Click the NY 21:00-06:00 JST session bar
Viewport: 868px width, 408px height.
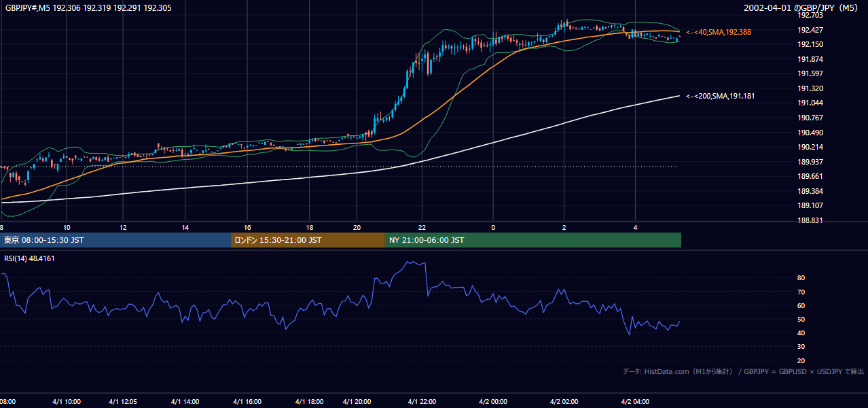tap(533, 240)
